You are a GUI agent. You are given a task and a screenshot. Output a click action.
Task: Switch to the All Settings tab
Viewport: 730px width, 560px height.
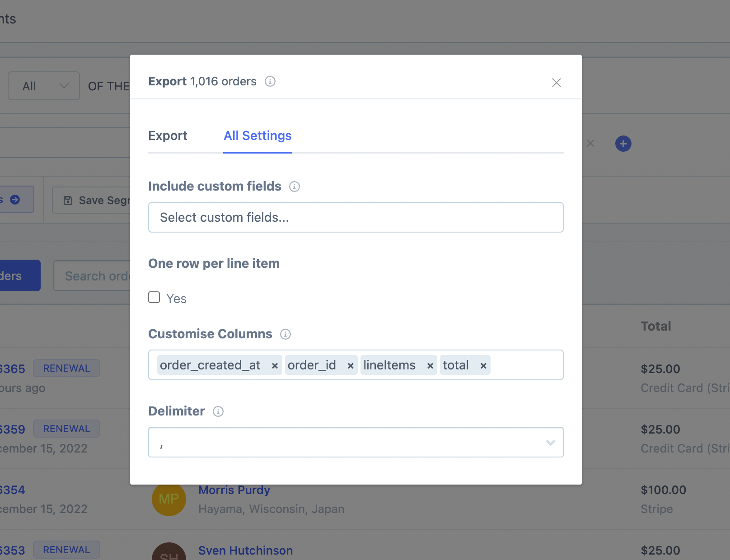(257, 135)
